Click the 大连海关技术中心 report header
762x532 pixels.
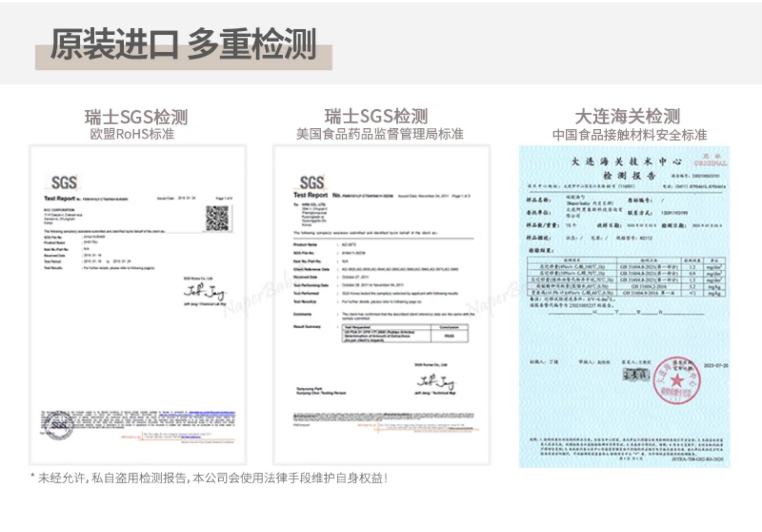click(626, 162)
